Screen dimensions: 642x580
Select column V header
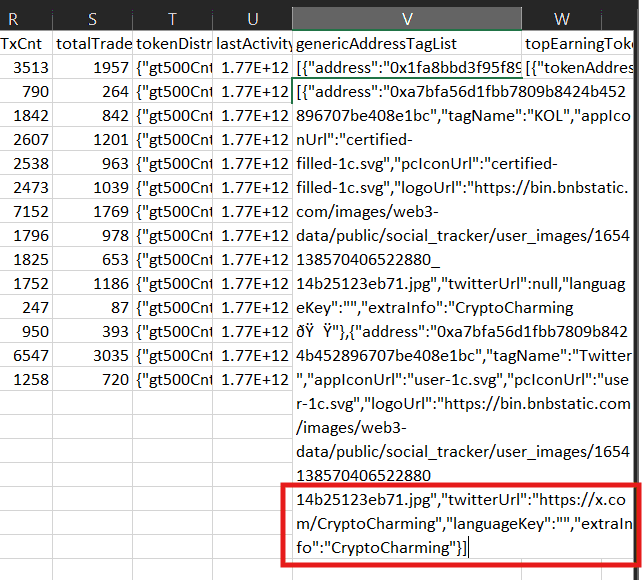pyautogui.click(x=407, y=18)
